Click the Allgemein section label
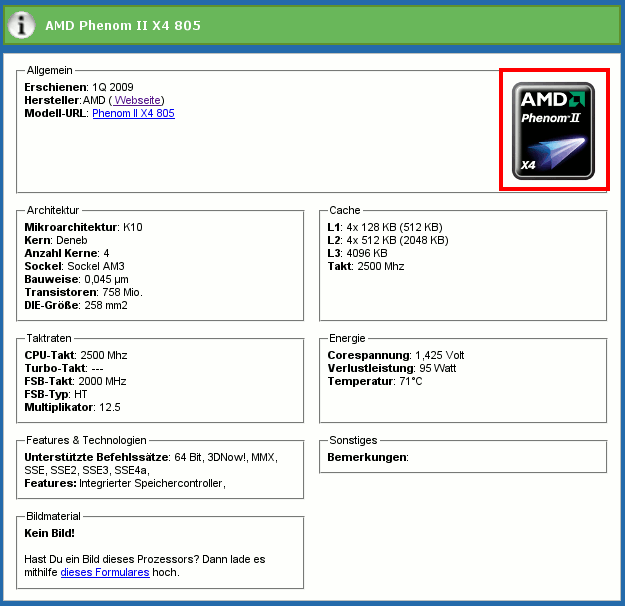The height and width of the screenshot is (606, 625). (x=49, y=69)
